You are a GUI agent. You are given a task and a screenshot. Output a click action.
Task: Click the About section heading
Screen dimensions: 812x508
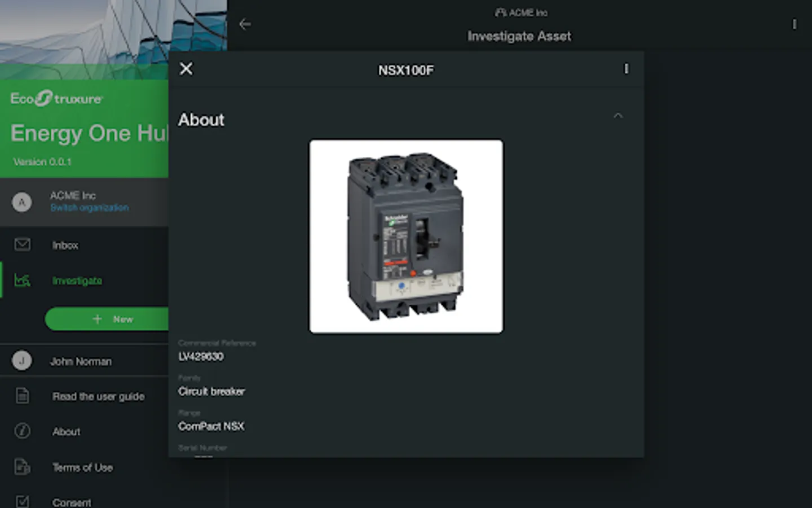201,120
